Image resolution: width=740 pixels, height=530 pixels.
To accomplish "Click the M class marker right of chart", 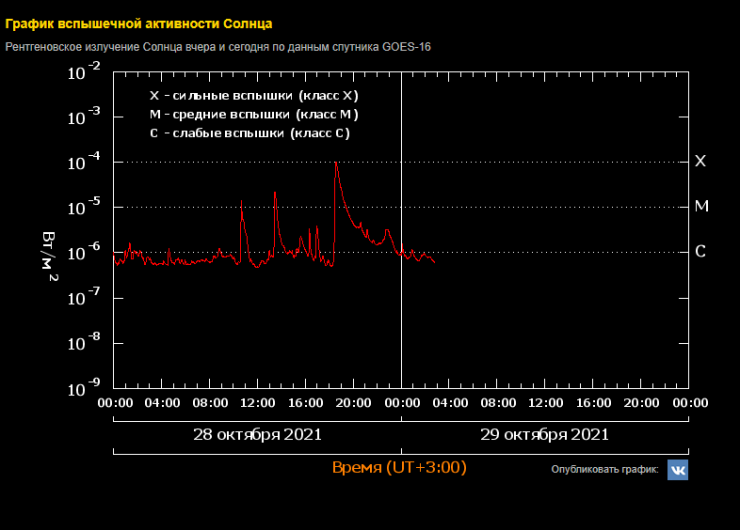I will 701,206.
